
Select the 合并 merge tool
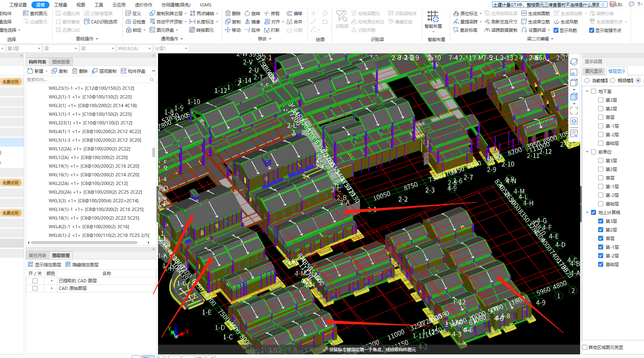click(x=294, y=22)
